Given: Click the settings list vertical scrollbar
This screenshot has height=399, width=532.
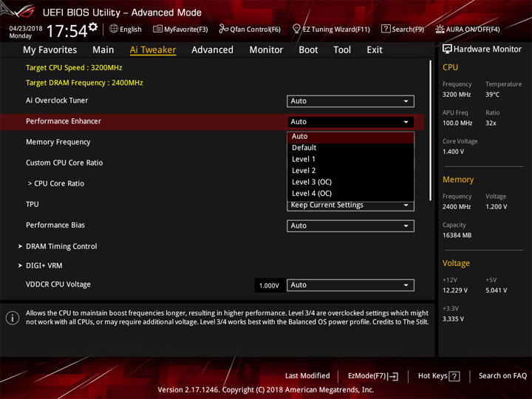Looking at the screenshot, I should (x=430, y=131).
